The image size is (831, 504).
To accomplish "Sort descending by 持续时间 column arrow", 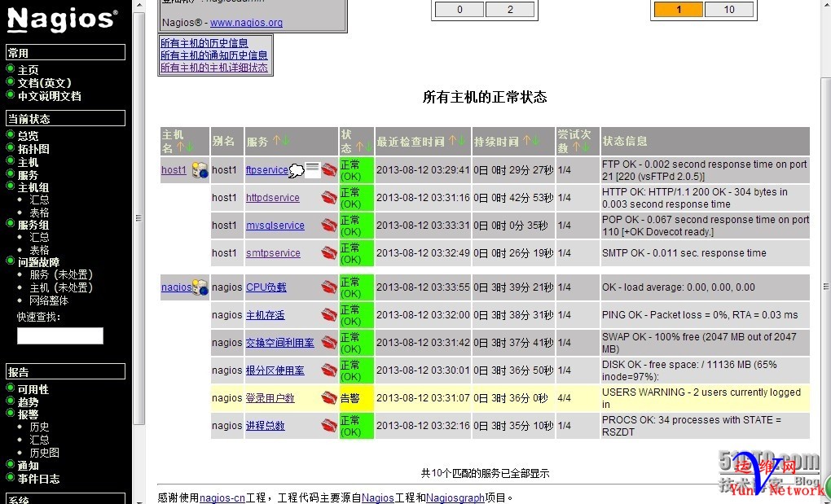I will pos(535,141).
